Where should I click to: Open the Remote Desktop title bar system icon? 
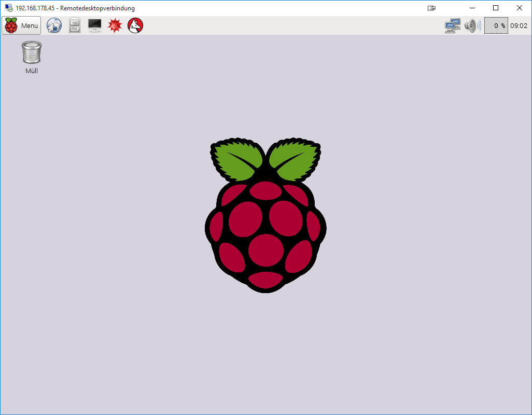(9, 8)
